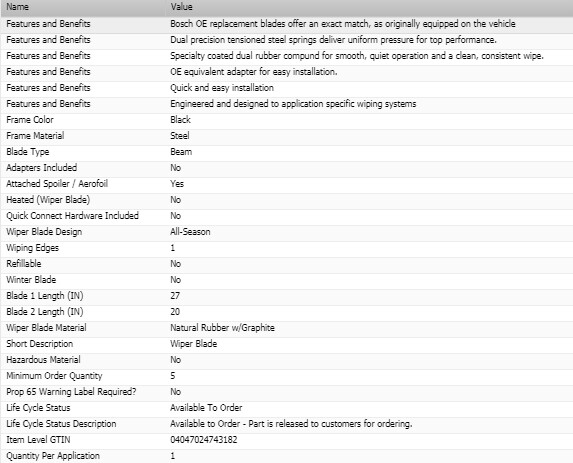The height and width of the screenshot is (463, 573).
Task: Click the Value column header
Action: coord(369,7)
